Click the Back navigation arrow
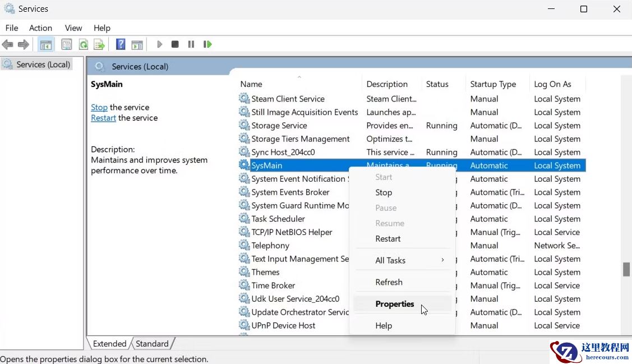This screenshot has width=632, height=364. [x=8, y=44]
